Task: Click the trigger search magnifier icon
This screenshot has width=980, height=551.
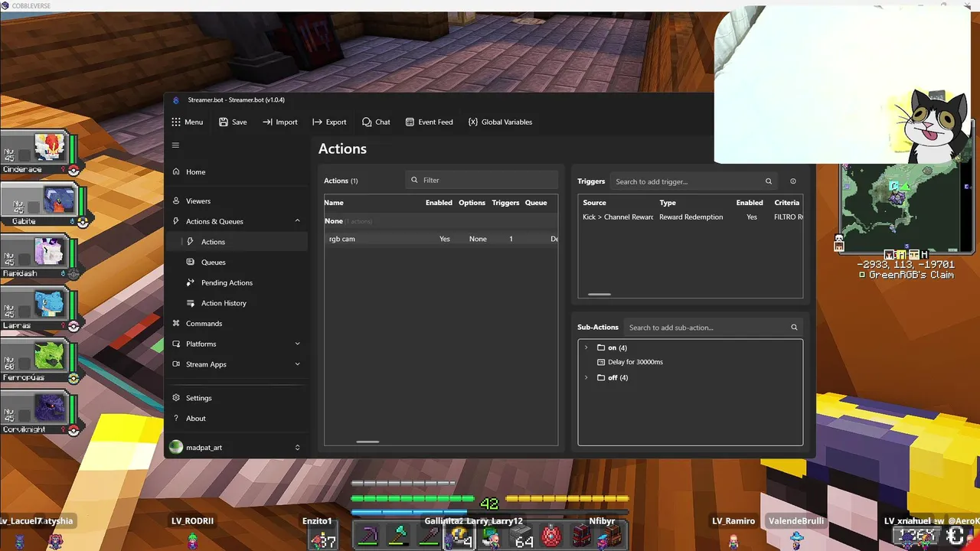Action: point(769,181)
